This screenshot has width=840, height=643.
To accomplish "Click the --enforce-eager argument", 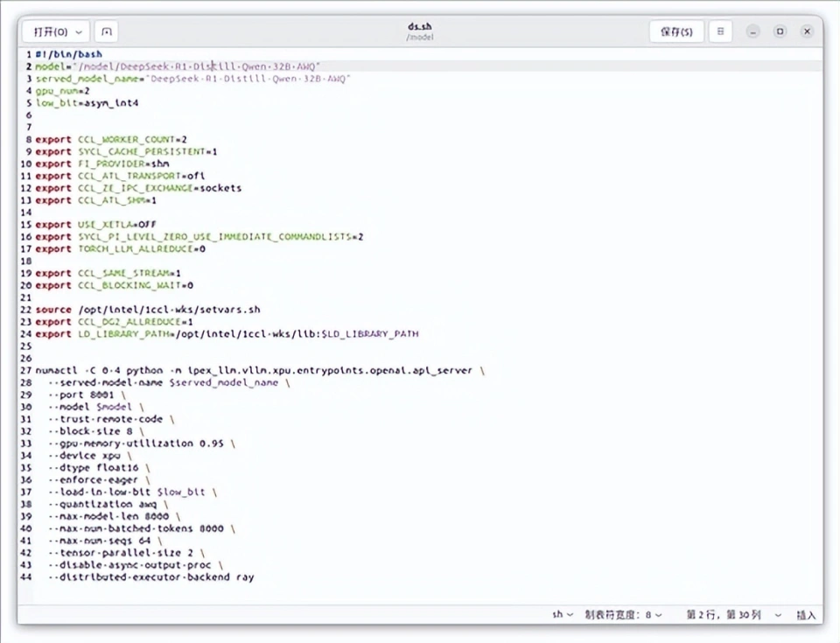I will pos(99,480).
